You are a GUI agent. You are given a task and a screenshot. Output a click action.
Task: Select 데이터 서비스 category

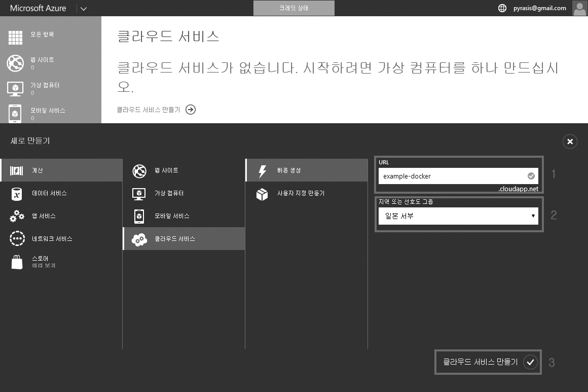click(49, 193)
